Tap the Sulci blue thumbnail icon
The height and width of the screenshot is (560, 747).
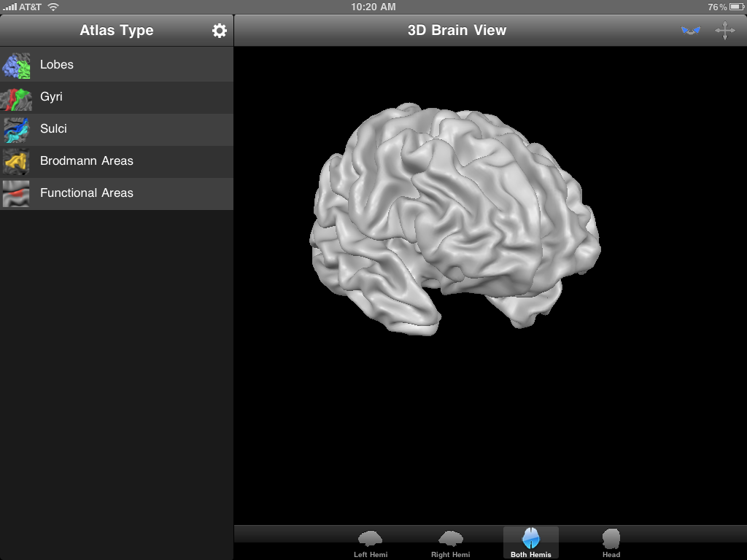[x=16, y=129]
